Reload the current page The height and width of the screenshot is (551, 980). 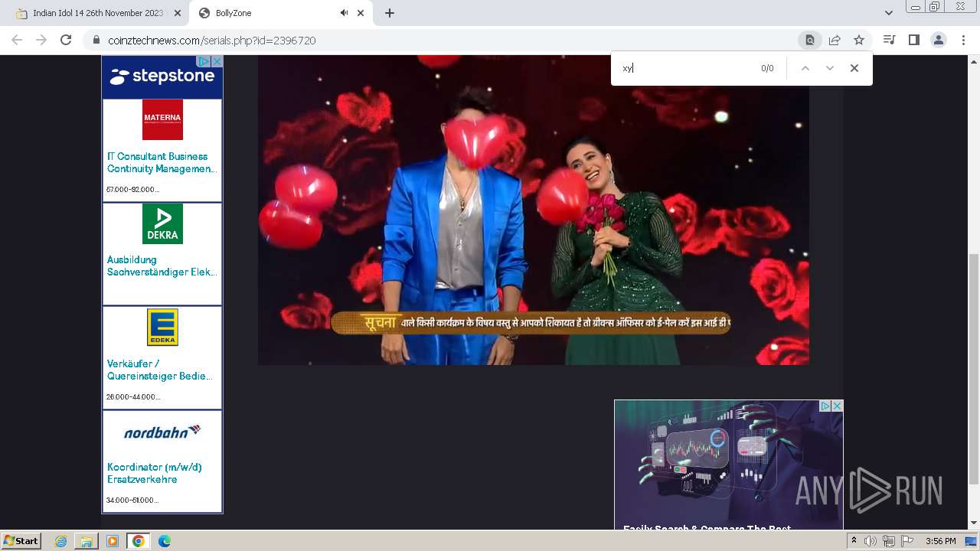click(66, 40)
